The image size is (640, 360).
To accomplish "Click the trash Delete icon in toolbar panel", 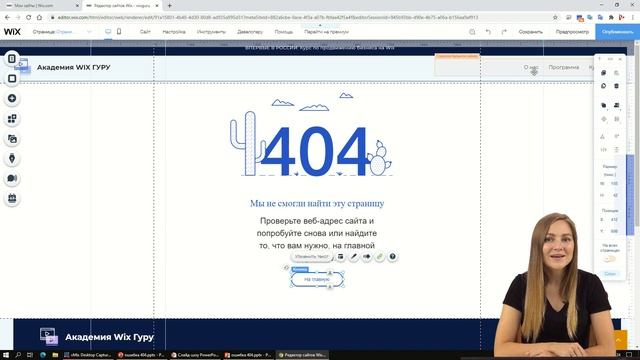I will click(x=617, y=86).
